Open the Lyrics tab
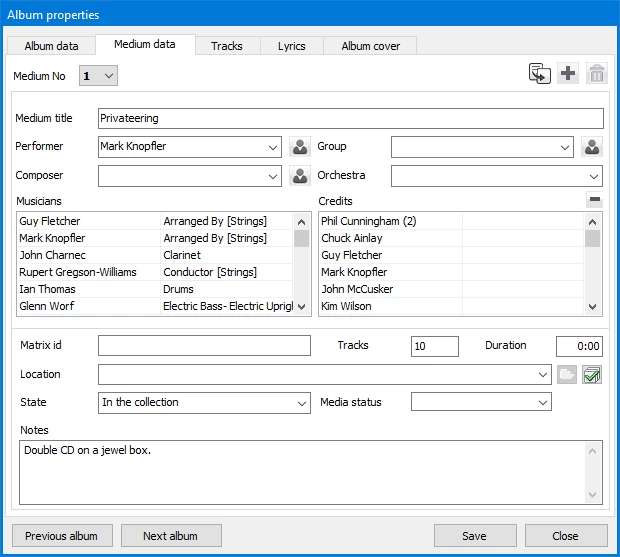The image size is (620, 557). click(292, 46)
